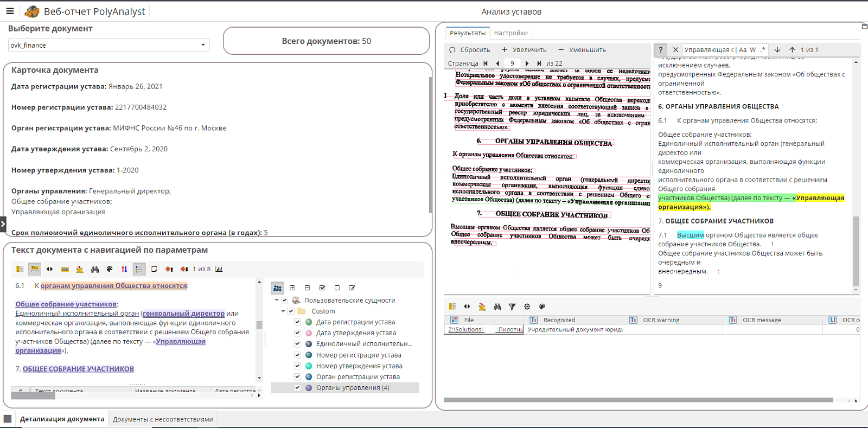Open 'Документы с несоответствиями' tab

(163, 419)
